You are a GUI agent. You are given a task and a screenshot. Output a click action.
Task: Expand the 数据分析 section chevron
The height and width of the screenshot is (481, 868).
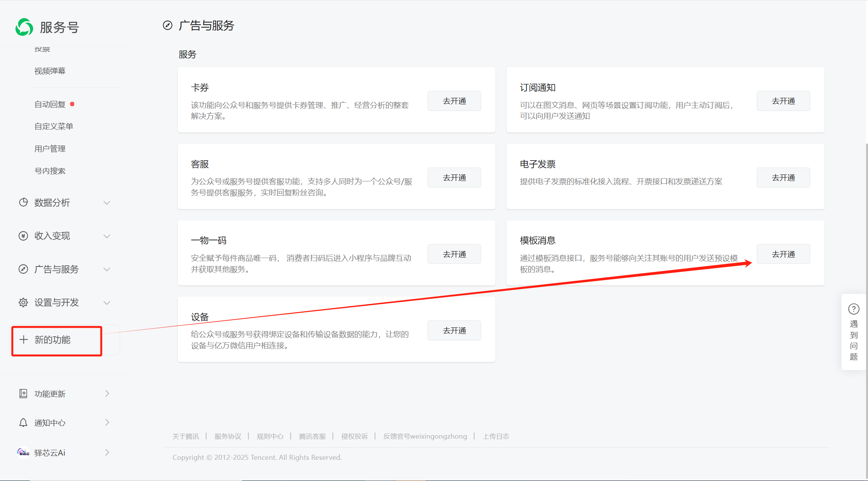[x=107, y=202]
